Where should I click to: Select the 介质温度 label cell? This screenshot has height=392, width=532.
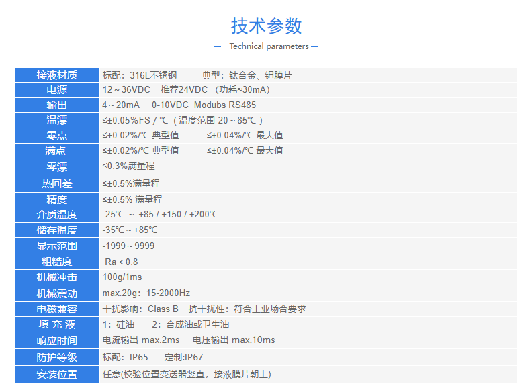click(x=57, y=215)
